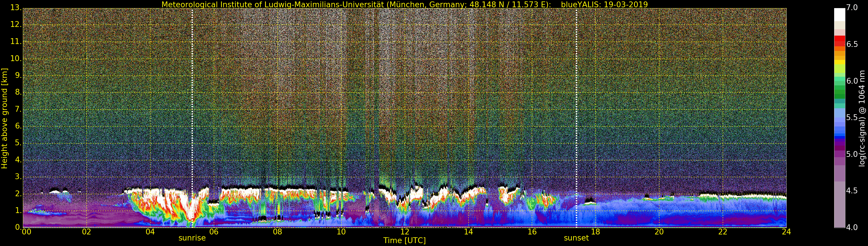Click the blueYALIS: 19-03-2019 date label
The image size is (868, 246).
pos(604,4)
